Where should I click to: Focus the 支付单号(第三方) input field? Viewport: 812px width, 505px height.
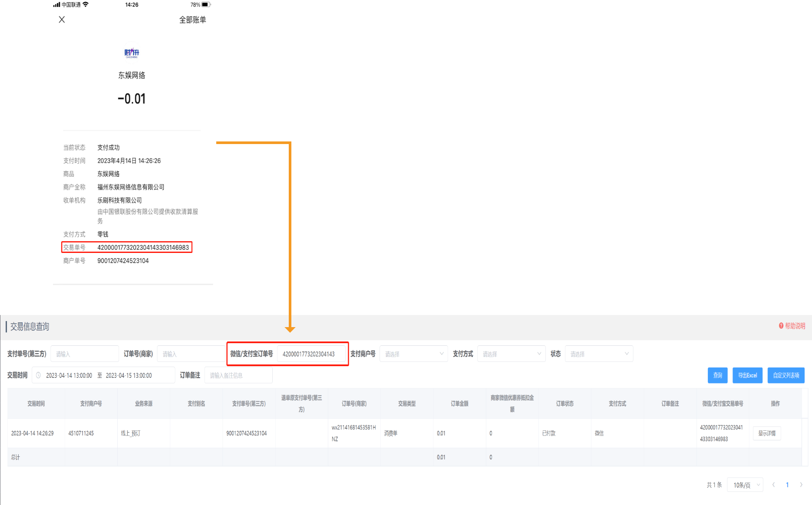point(85,354)
